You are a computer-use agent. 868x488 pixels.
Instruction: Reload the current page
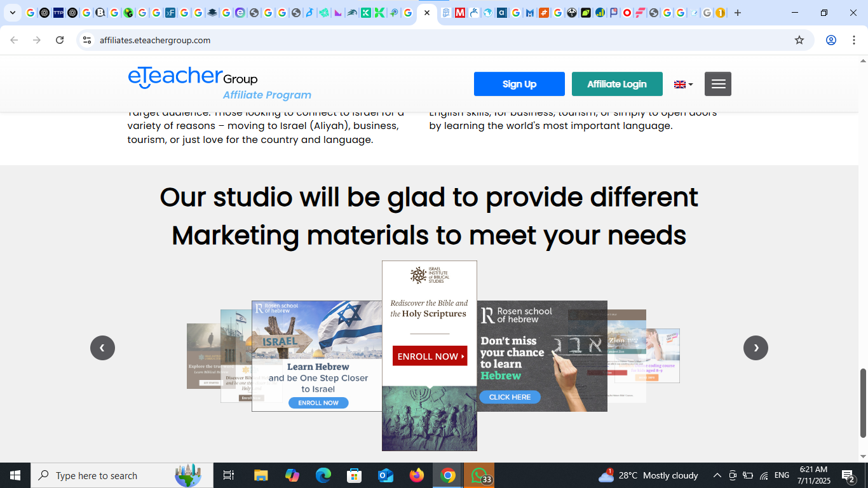(x=60, y=40)
